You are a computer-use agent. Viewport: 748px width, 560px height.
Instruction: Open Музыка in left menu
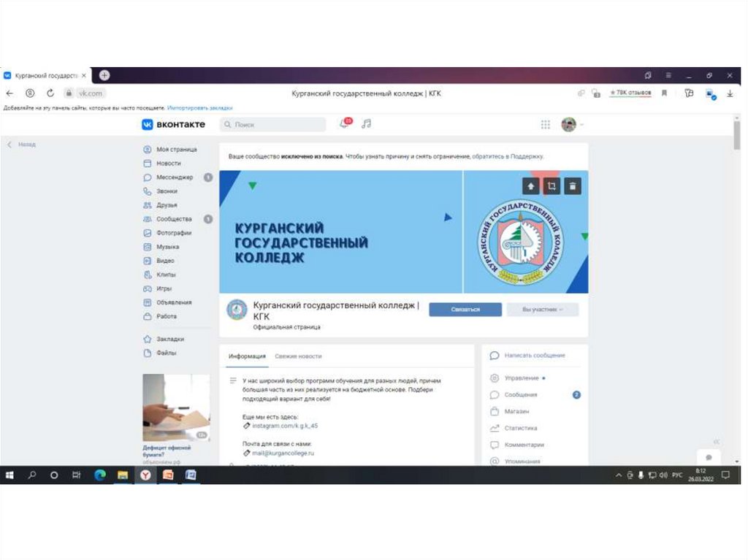click(x=161, y=247)
